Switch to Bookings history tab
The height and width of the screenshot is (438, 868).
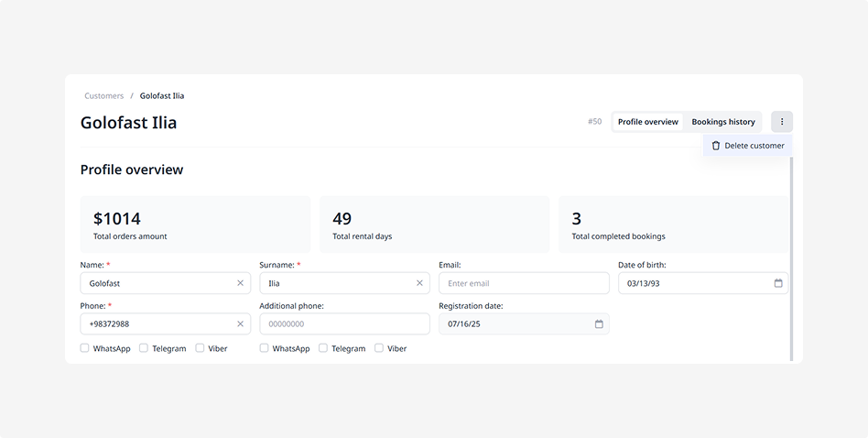click(x=722, y=122)
